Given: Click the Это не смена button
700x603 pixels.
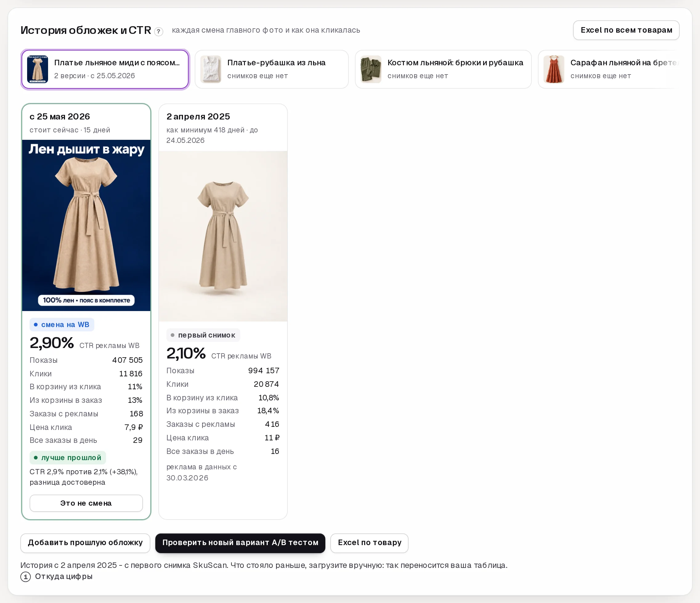Looking at the screenshot, I should pyautogui.click(x=86, y=503).
